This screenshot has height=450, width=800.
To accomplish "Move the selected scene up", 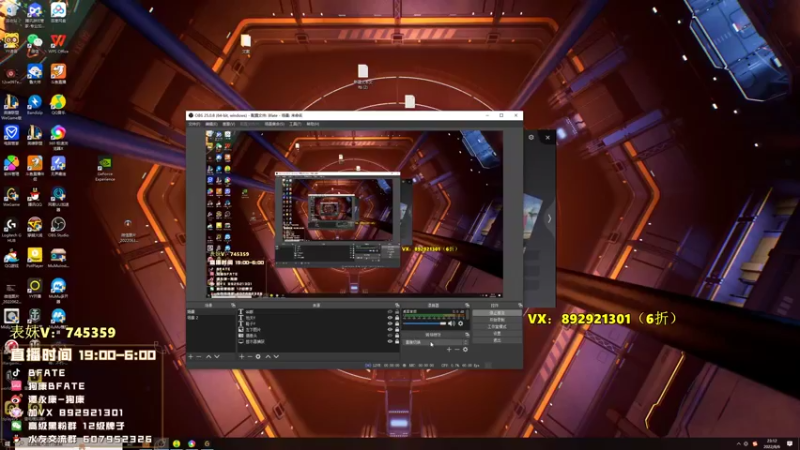I will [208, 357].
